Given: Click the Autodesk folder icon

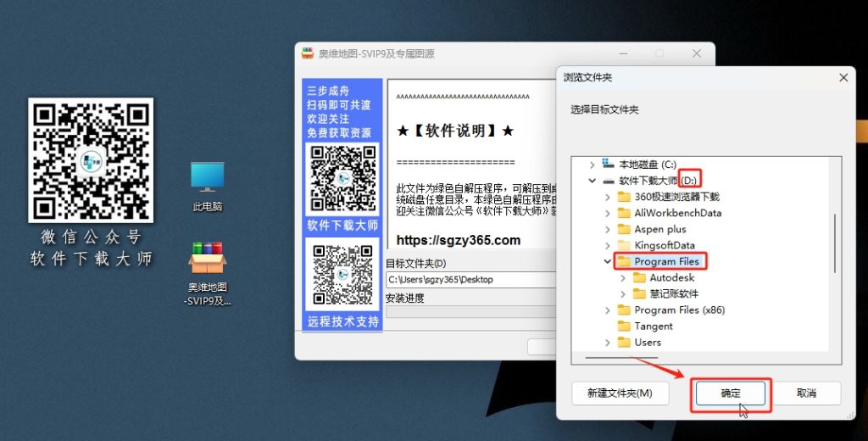Looking at the screenshot, I should point(639,277).
